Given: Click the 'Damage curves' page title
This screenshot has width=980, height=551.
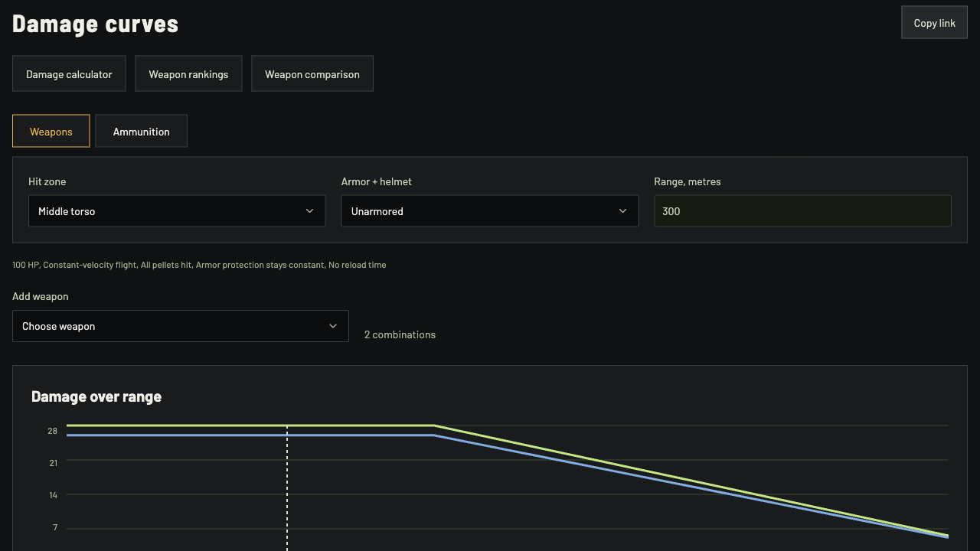Looking at the screenshot, I should tap(96, 24).
